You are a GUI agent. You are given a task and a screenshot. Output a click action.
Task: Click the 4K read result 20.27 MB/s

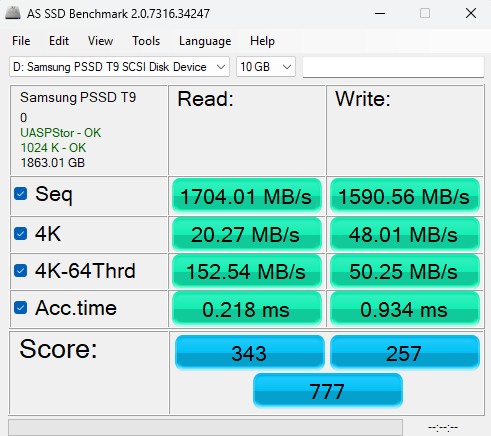pos(247,234)
